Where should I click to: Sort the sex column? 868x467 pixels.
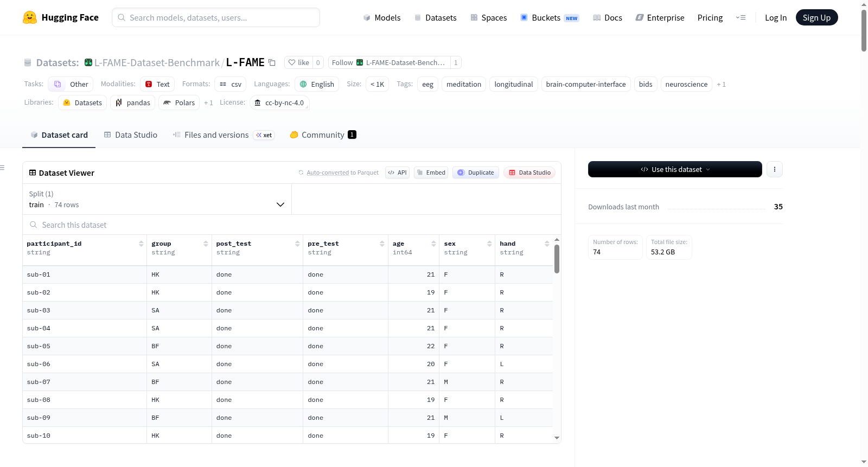pos(489,244)
